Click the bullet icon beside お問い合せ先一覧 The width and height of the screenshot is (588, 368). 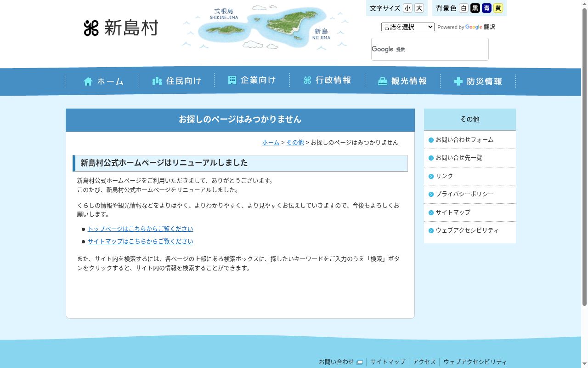[x=431, y=158]
